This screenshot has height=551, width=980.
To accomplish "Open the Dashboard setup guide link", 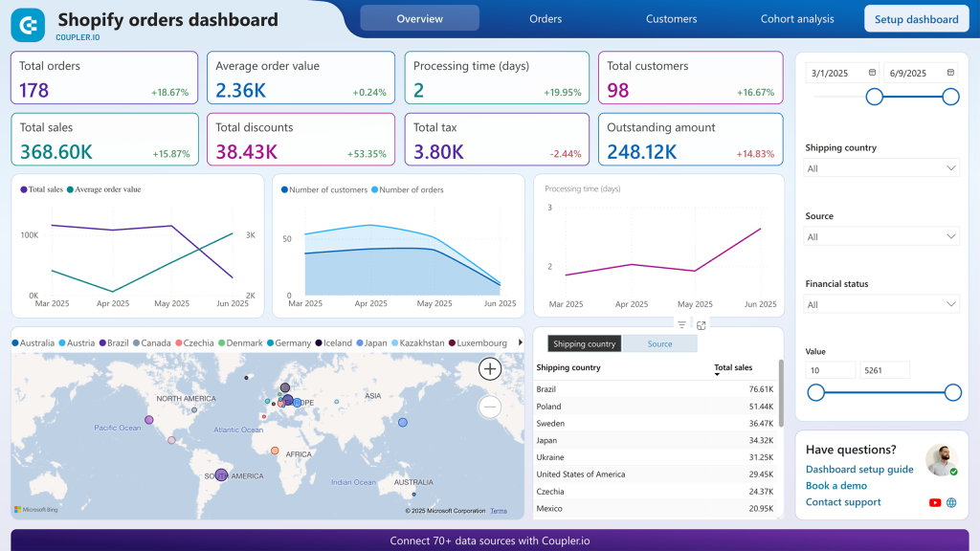I will pyautogui.click(x=859, y=469).
